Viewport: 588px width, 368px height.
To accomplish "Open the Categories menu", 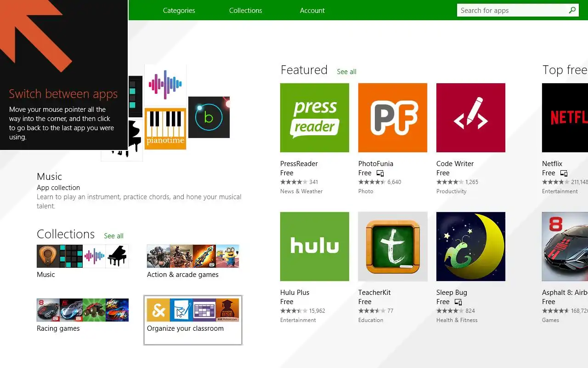I will 179,10.
